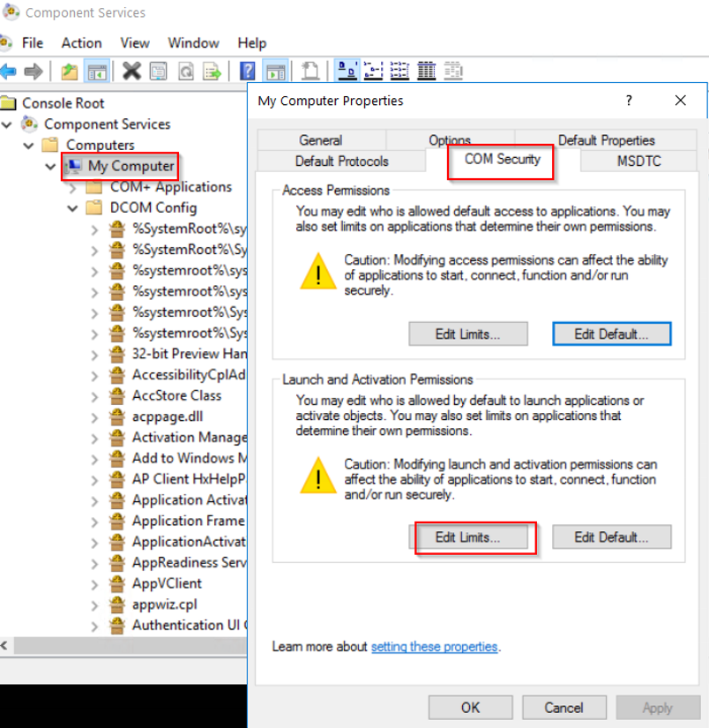Select My Computer in the tree
The width and height of the screenshot is (709, 728).
click(131, 166)
